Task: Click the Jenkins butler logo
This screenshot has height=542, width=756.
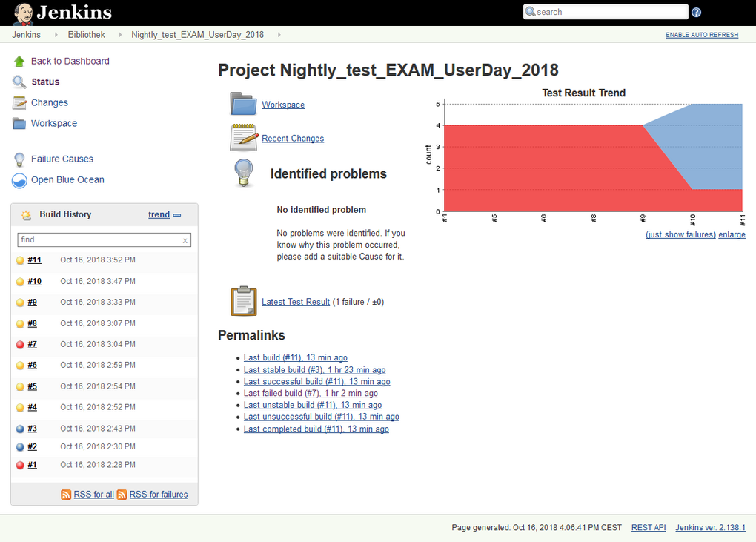Action: coord(23,13)
